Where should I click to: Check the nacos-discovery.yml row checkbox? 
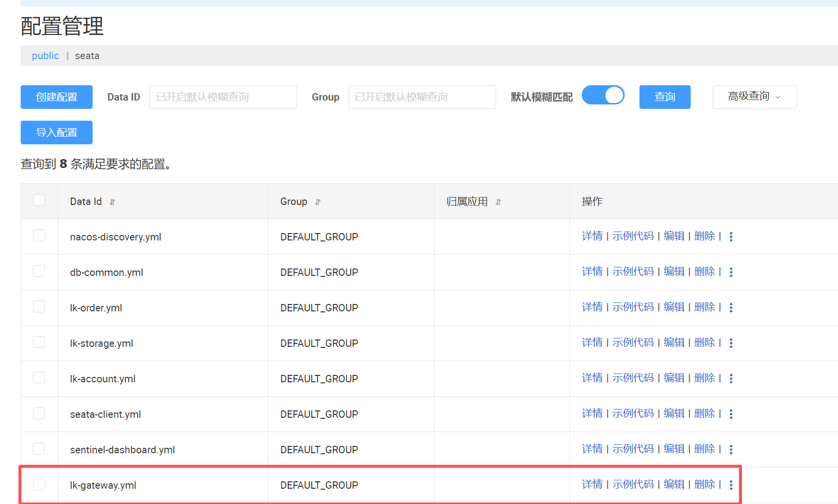[39, 235]
